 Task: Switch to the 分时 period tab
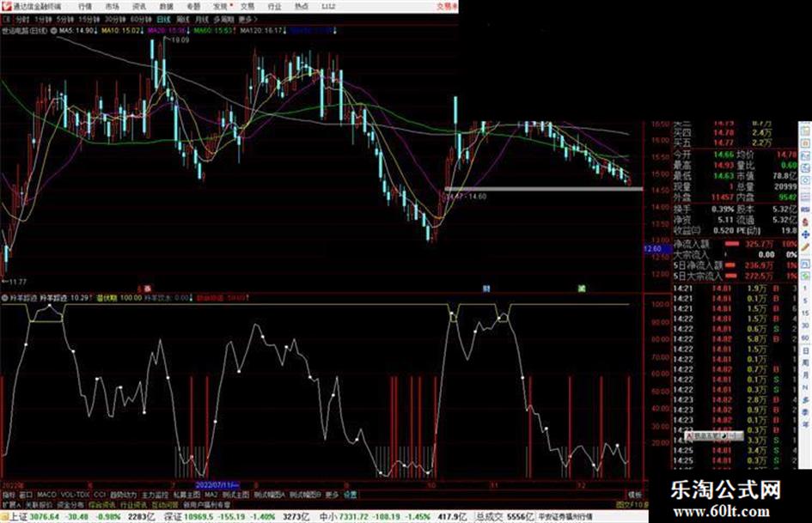21,20
